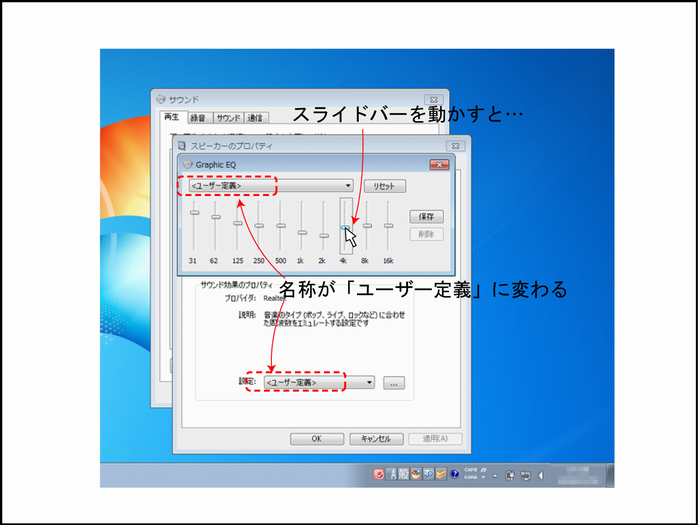Click the 保存 button in Graphic EQ

426,217
